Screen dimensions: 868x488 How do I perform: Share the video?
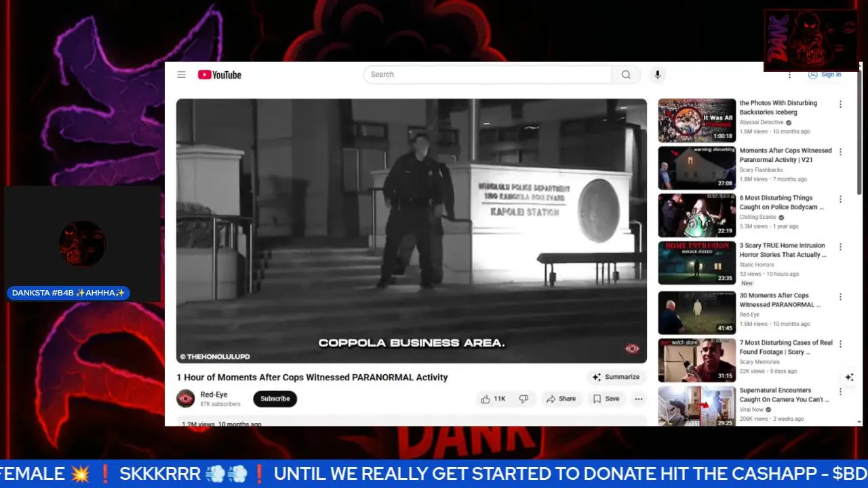(x=561, y=399)
